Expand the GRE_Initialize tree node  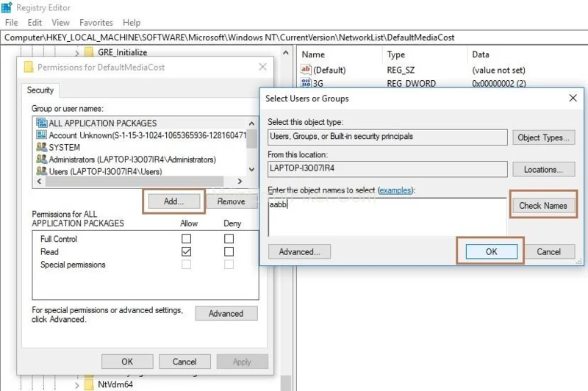(77, 53)
